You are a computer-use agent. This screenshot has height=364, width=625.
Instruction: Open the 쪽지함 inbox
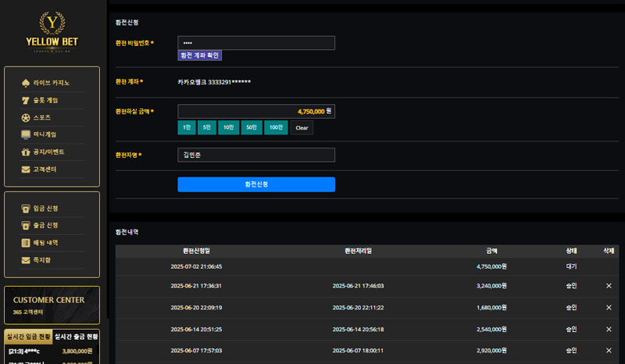(x=42, y=260)
